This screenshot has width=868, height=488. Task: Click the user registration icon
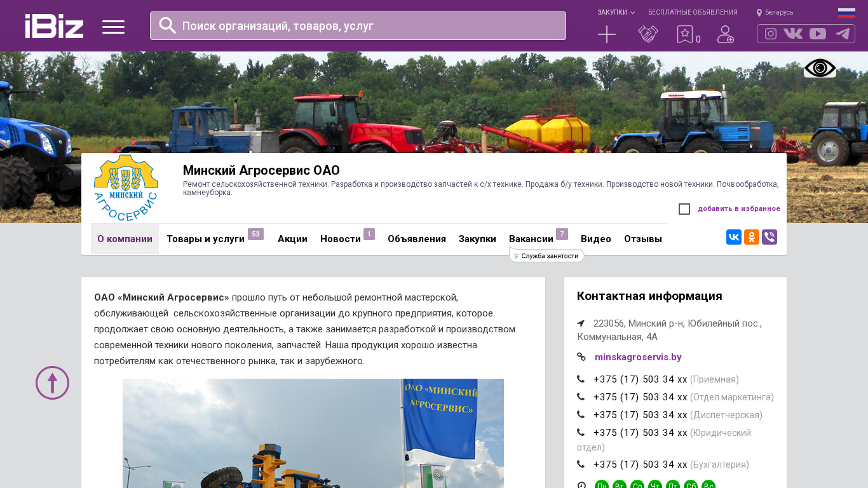click(x=726, y=34)
